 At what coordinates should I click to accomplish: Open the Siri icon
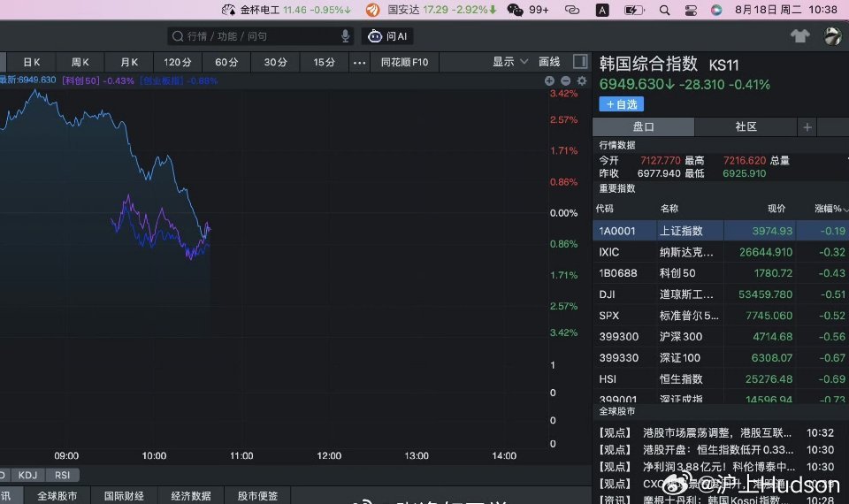pyautogui.click(x=716, y=10)
